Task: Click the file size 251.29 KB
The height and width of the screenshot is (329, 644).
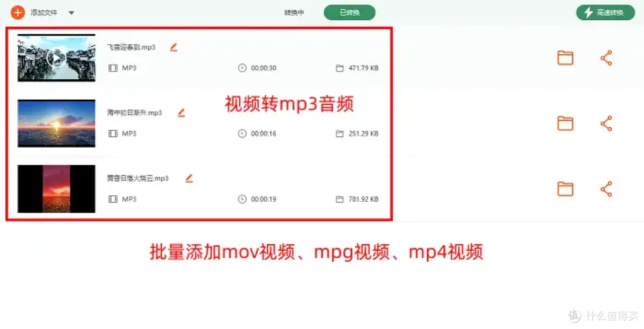Action: click(364, 134)
